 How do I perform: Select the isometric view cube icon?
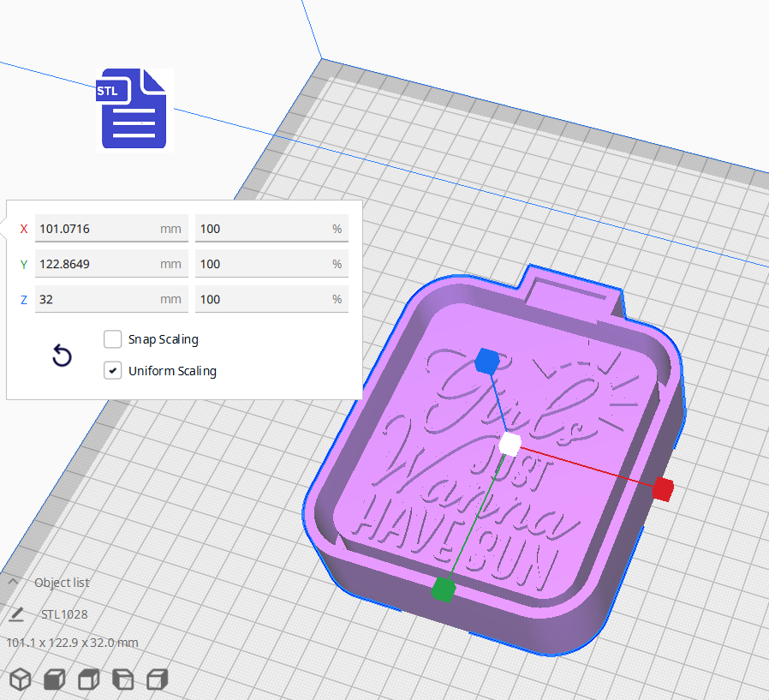click(x=20, y=679)
